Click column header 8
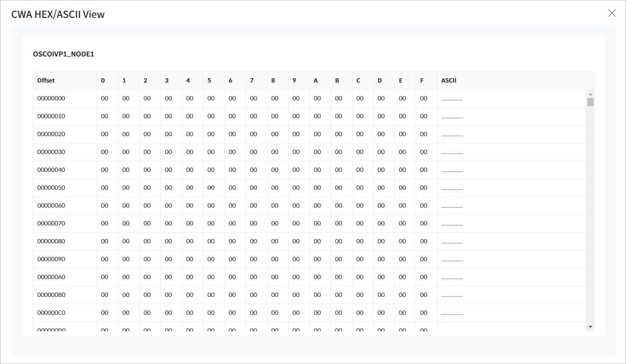626x364 pixels. click(273, 81)
